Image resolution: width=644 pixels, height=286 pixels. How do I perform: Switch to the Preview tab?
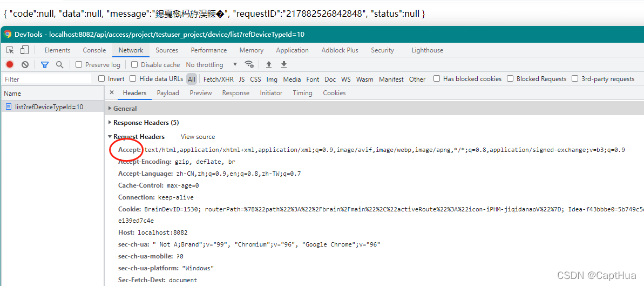(x=201, y=93)
